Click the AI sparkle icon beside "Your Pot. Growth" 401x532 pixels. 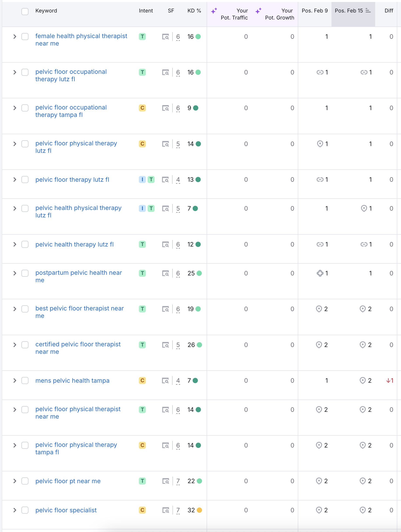pyautogui.click(x=259, y=11)
